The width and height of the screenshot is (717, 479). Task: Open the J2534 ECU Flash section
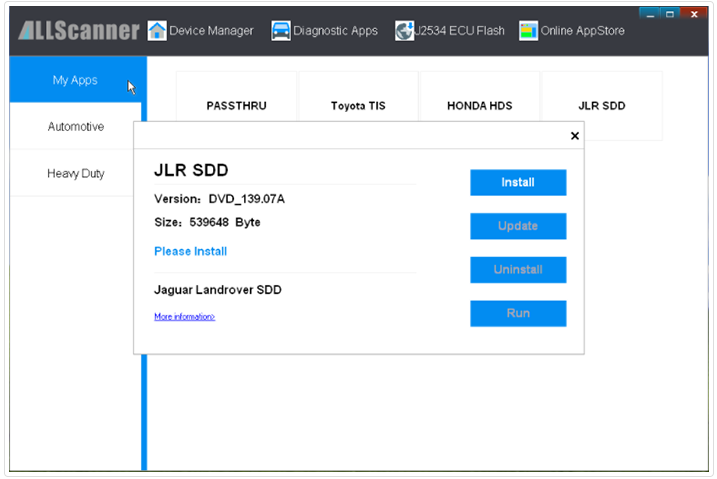pos(449,31)
